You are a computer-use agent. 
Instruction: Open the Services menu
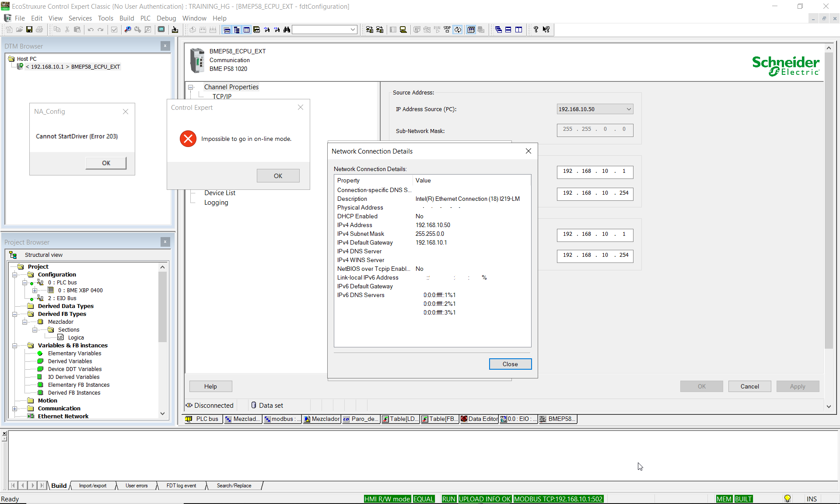(x=80, y=18)
